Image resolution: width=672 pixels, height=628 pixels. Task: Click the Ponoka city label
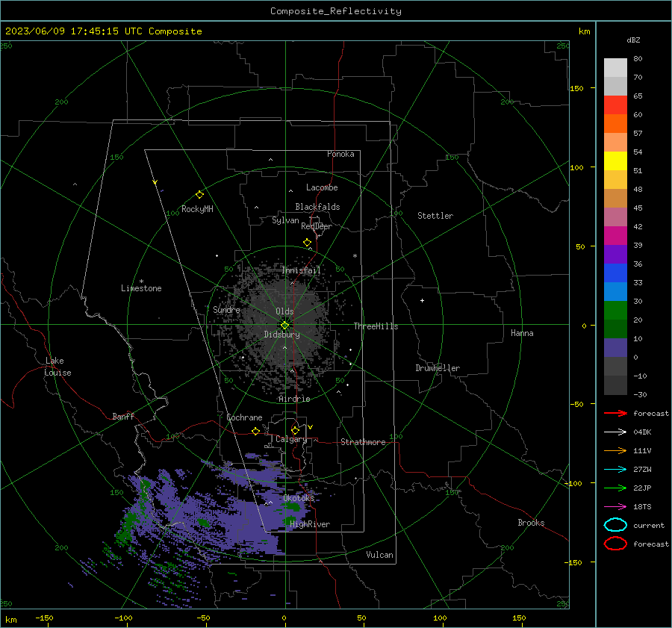tap(340, 154)
